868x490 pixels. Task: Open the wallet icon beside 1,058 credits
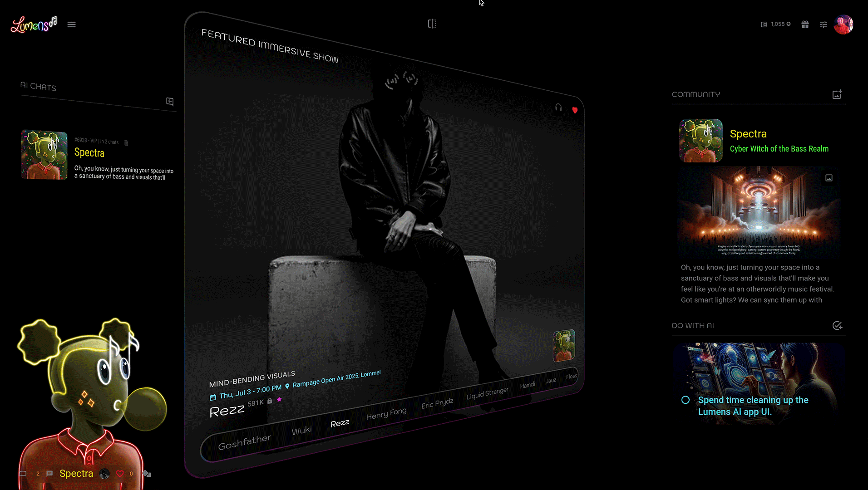pyautogui.click(x=764, y=24)
